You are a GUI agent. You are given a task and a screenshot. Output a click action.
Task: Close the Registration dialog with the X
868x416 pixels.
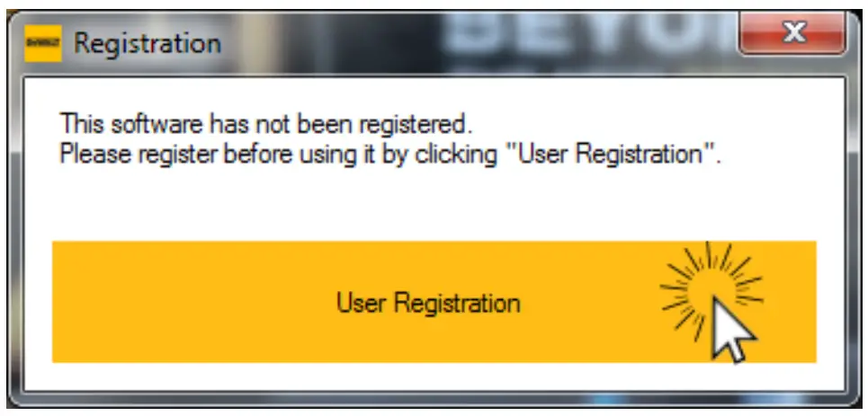click(792, 33)
